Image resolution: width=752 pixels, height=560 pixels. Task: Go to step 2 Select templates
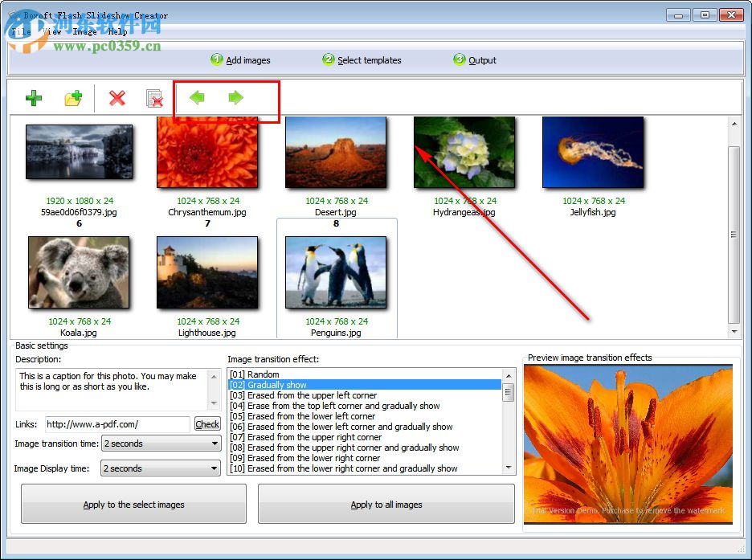362,59
